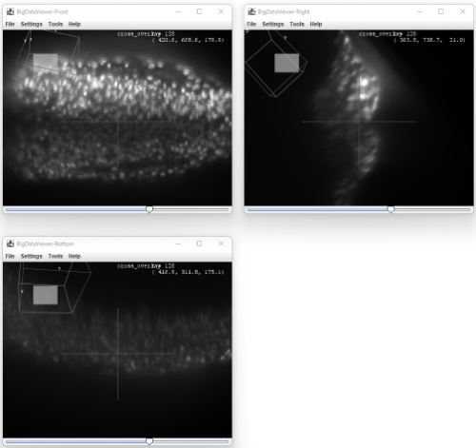Open File menu in BigDataViewer-Bottom
Image resolution: width=476 pixels, height=448 pixels.
10,256
